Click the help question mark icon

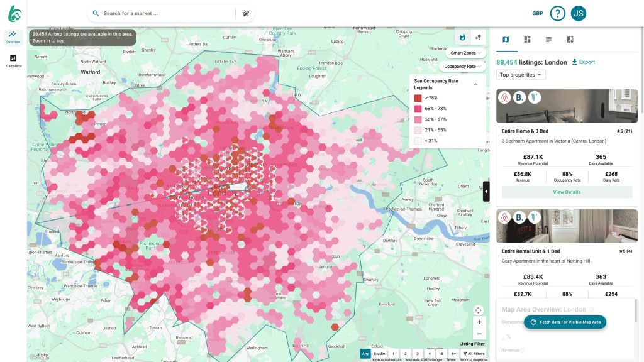pos(557,13)
